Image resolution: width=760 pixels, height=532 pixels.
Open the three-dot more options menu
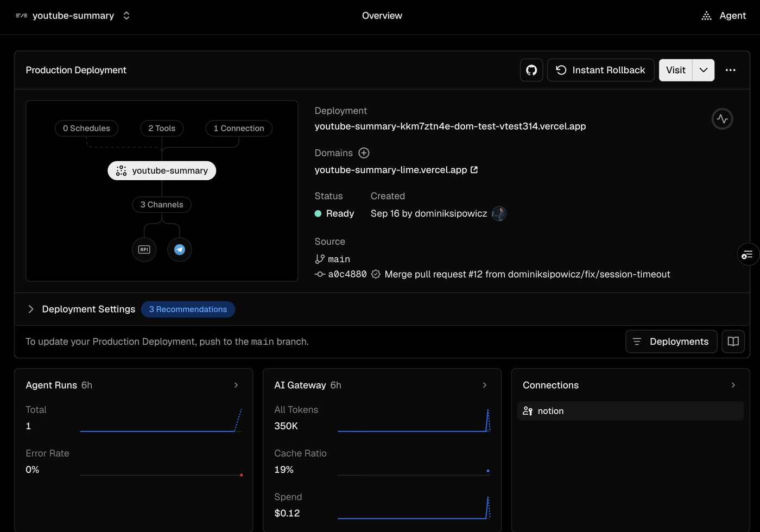pyautogui.click(x=731, y=70)
